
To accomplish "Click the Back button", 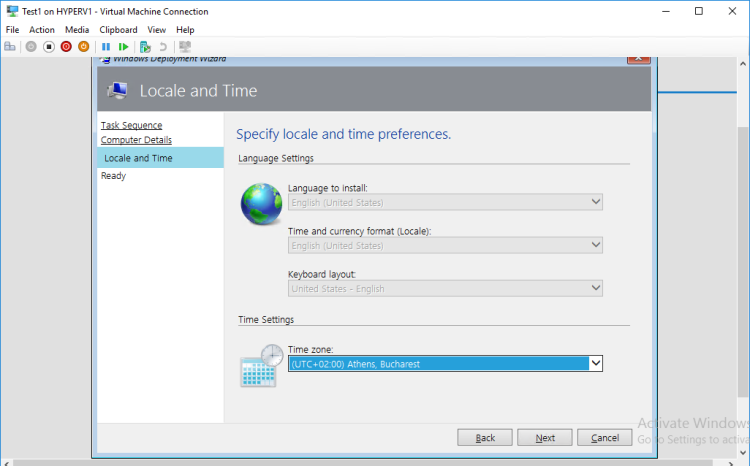I will 485,438.
